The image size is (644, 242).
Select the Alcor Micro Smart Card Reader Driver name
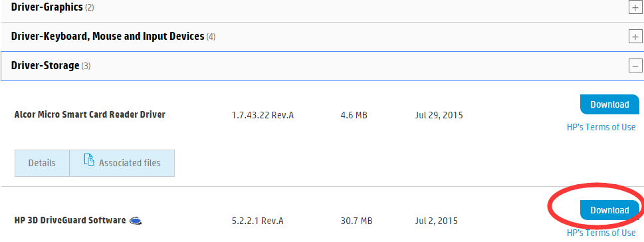tap(90, 114)
